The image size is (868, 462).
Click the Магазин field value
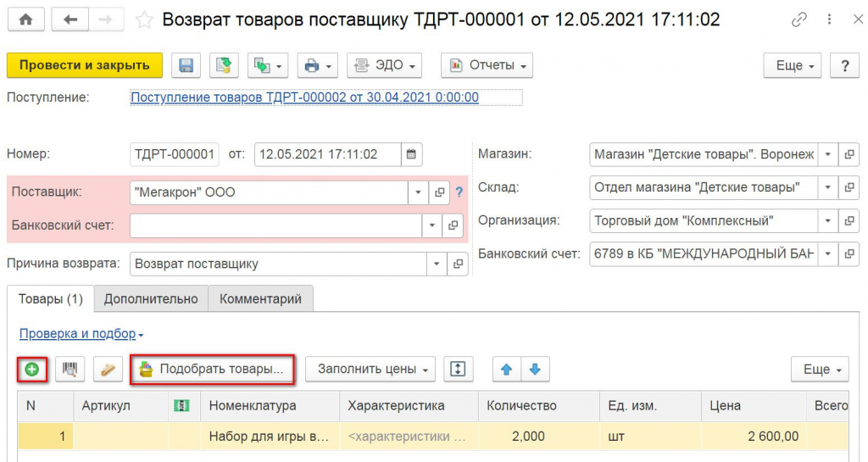pyautogui.click(x=704, y=154)
